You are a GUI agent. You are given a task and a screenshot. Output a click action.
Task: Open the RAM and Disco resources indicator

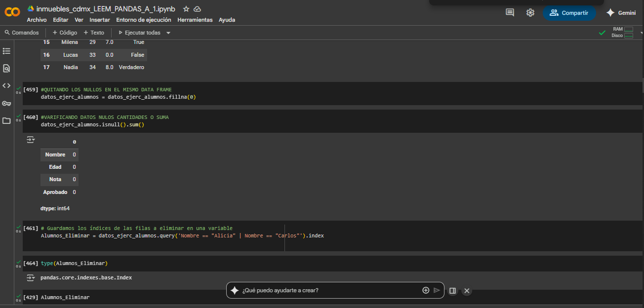[623, 33]
